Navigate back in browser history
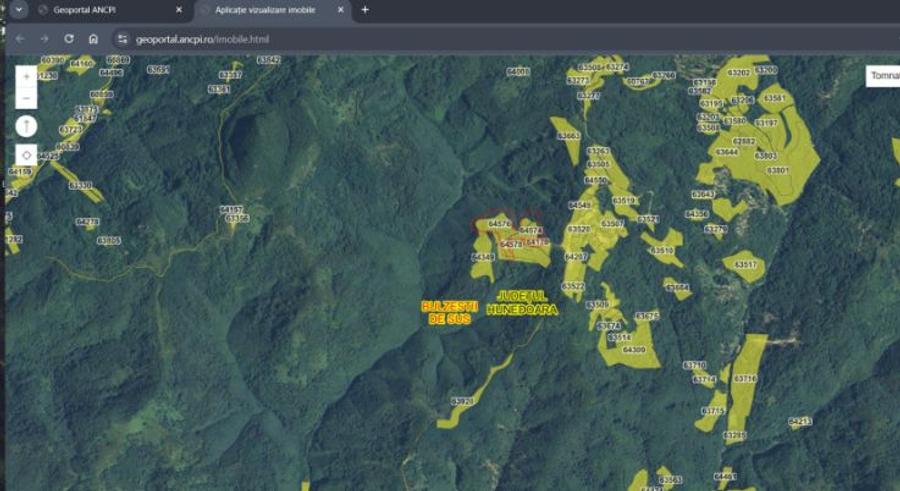Screen dimensions: 900x491 (20, 39)
